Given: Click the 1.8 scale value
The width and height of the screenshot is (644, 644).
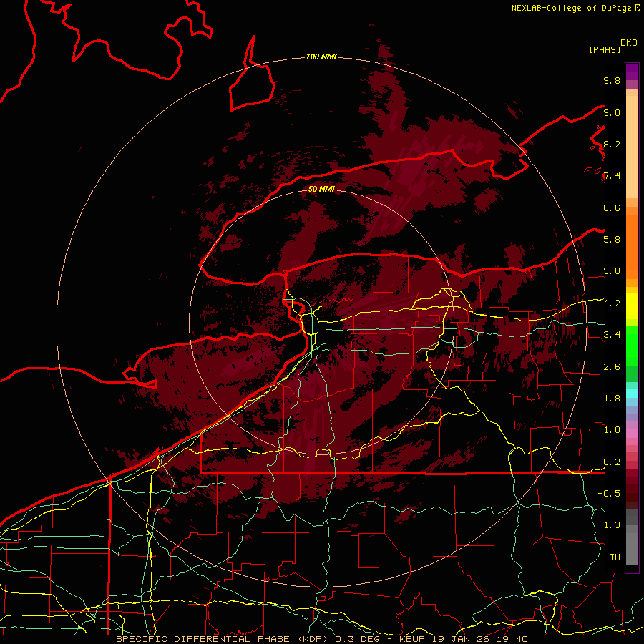Looking at the screenshot, I should [612, 399].
